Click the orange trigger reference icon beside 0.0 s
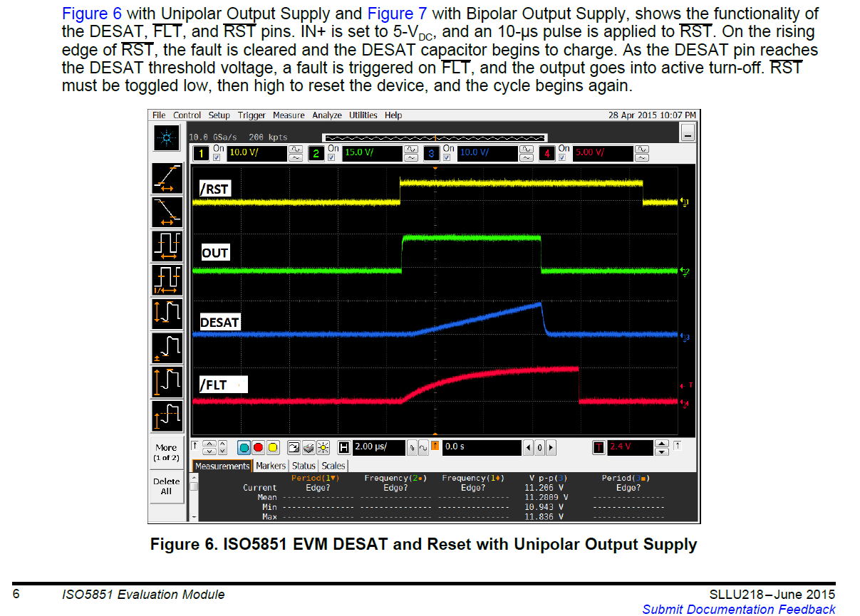This screenshot has height=616, width=860. (435, 447)
